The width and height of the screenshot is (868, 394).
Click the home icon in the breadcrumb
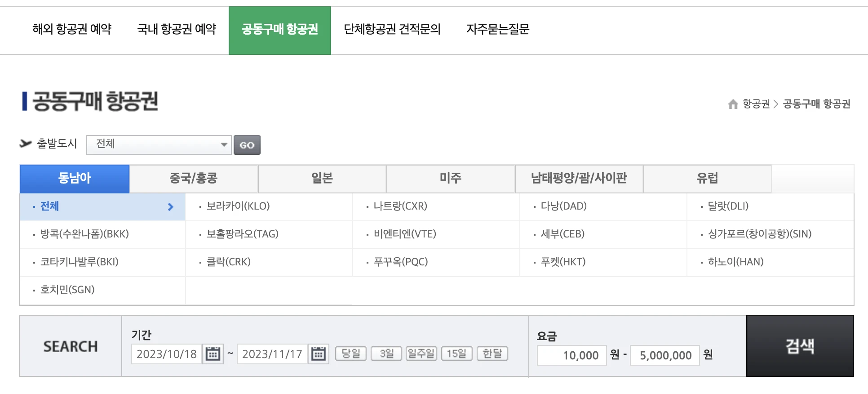[x=734, y=104]
